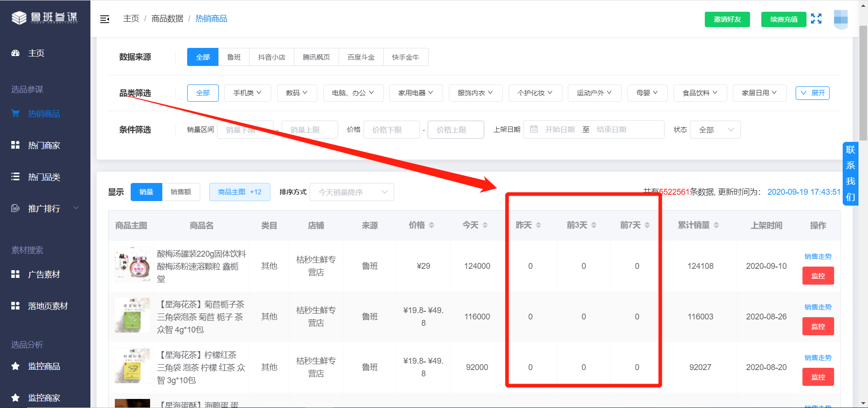
Task: Open 酸梅汤罐装 product thumbnail
Action: [x=132, y=265]
